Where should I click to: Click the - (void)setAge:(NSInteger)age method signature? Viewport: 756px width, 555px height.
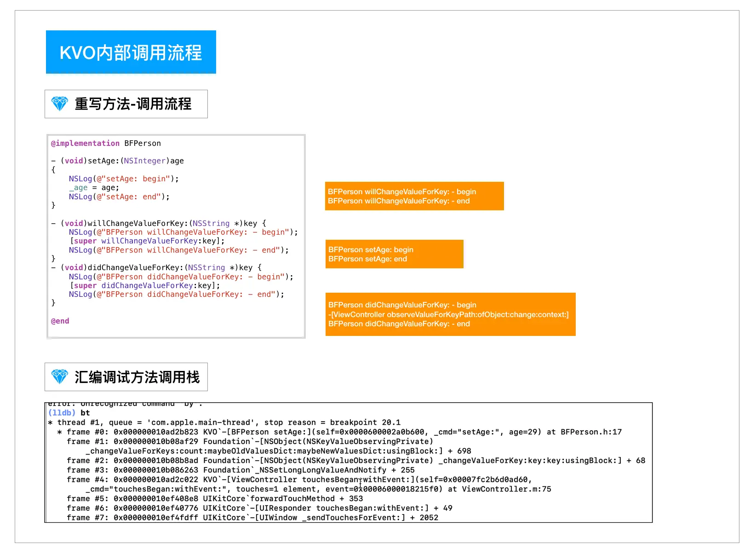pos(117,161)
